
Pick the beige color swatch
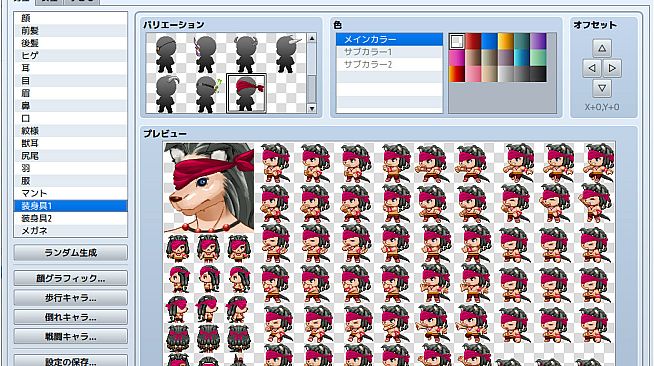pos(489,74)
